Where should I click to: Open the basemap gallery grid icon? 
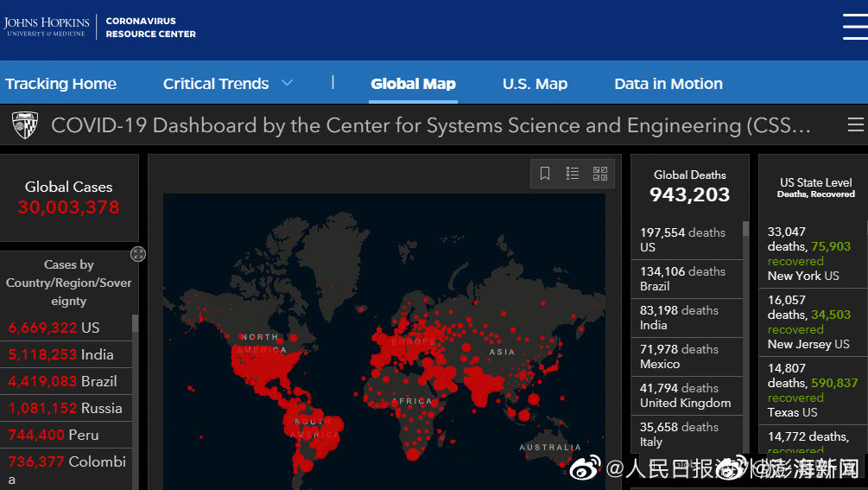tap(600, 174)
